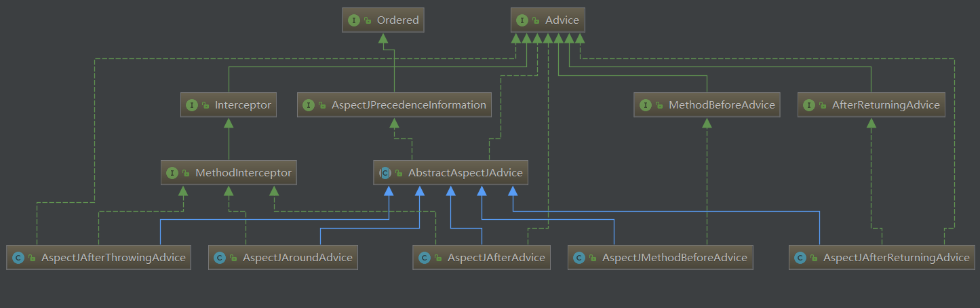980x308 pixels.
Task: Click the green lock icon on MethodBeforeAdvice
Action: pos(660,106)
